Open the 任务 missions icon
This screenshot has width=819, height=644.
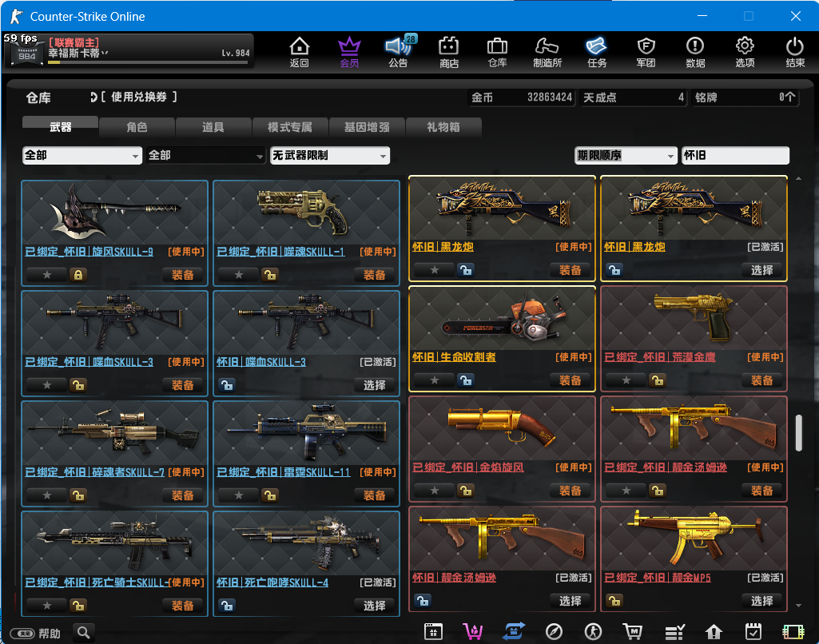[x=597, y=52]
